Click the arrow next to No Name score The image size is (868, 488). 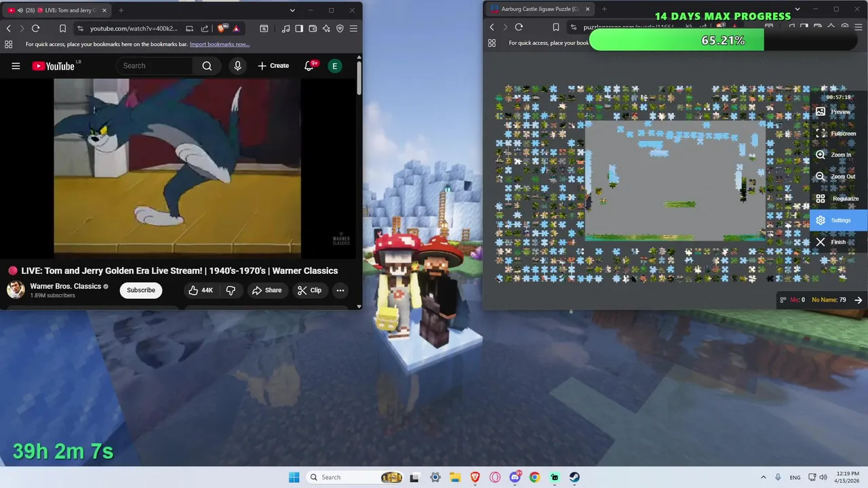click(859, 300)
